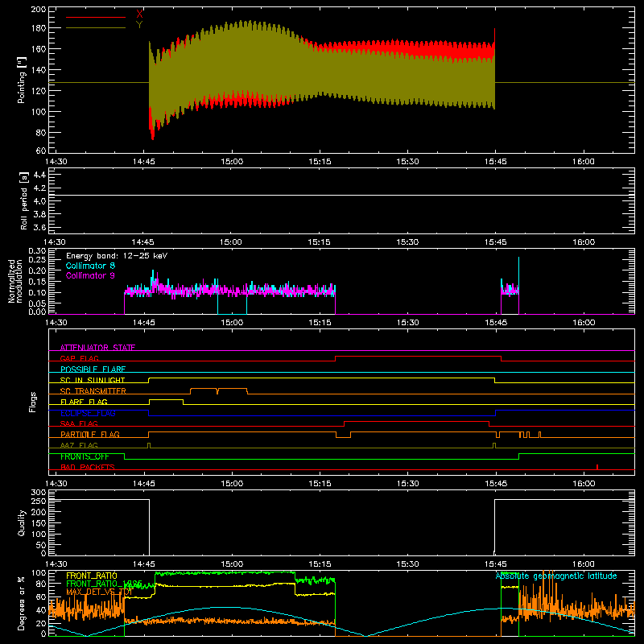The width and height of the screenshot is (644, 644).
Task: Click the 0.30 tick on modulation axis
Action: tap(37, 251)
